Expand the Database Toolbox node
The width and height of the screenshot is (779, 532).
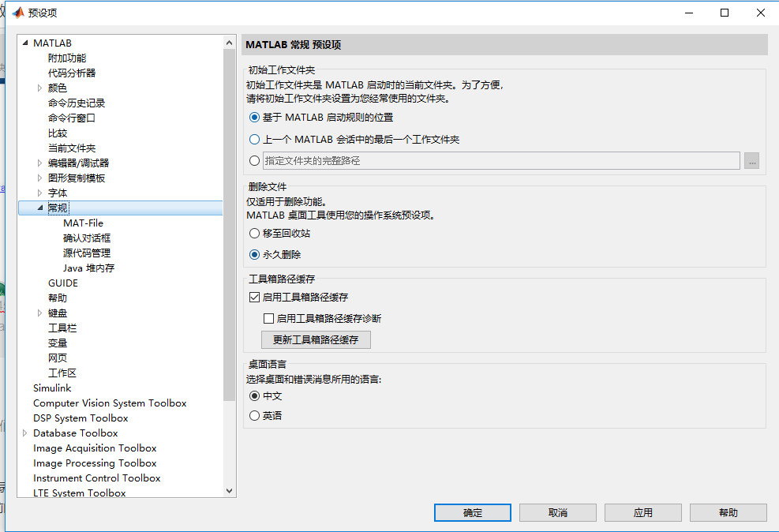click(x=24, y=433)
